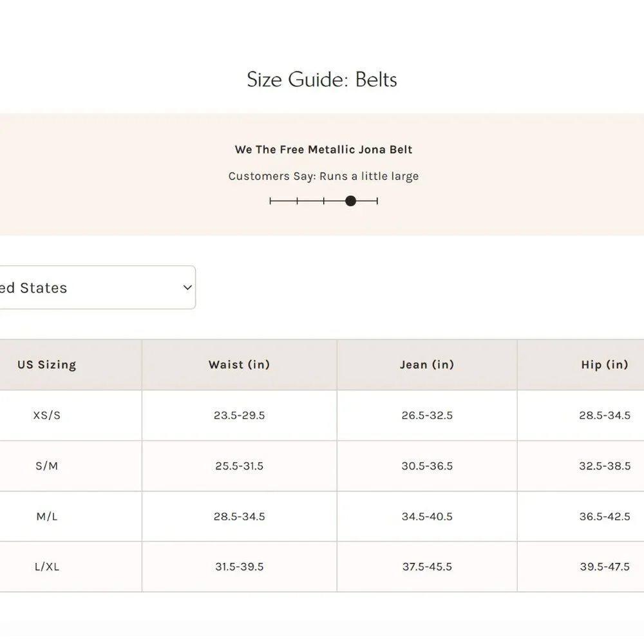Click waist value 31.5-39.5
This screenshot has width=644, height=644.
pos(239,567)
